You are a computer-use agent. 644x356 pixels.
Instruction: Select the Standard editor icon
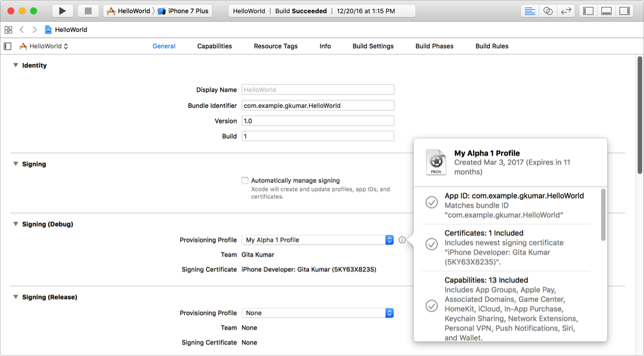click(530, 11)
